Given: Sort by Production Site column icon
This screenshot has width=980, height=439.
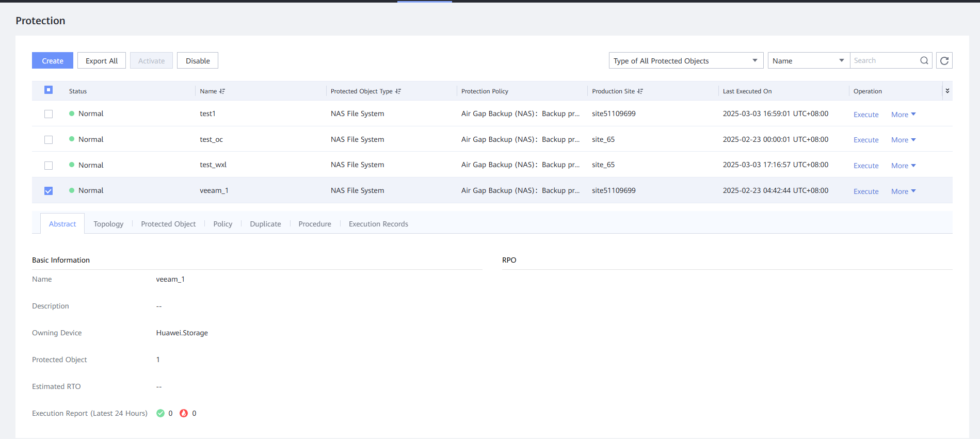Looking at the screenshot, I should (640, 91).
